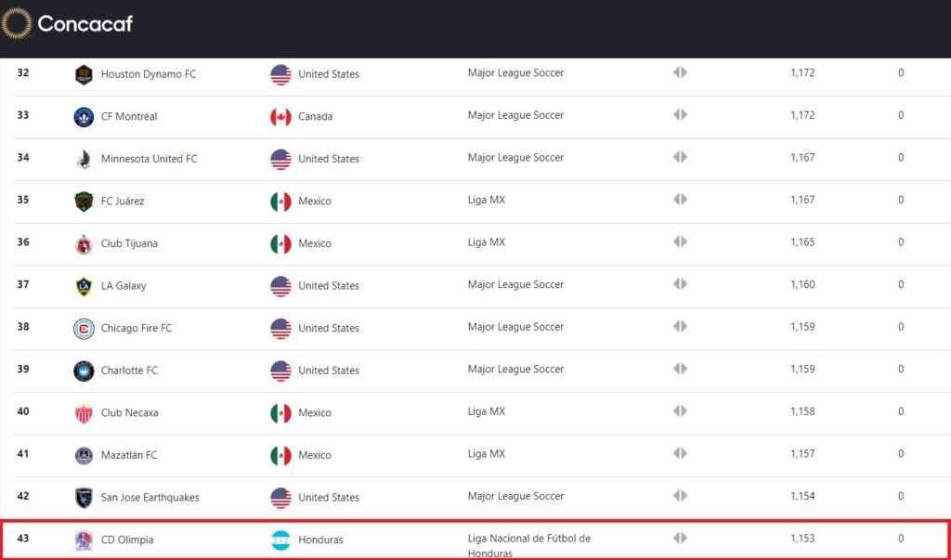Click the Club Necaxa crest
Viewport: 951px width, 560px height.
pos(84,414)
